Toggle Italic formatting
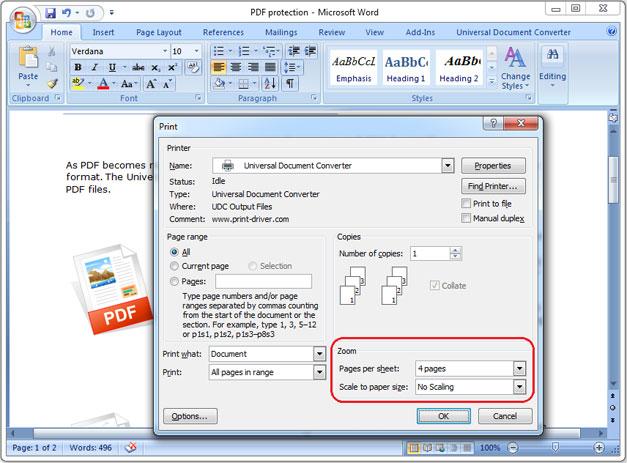This screenshot has width=627, height=463. coord(94,67)
